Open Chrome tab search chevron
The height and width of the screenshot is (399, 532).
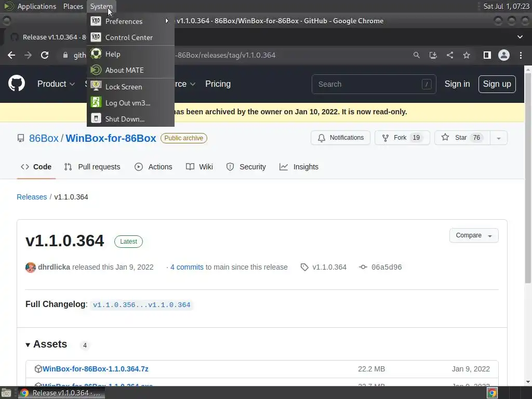coord(520,37)
